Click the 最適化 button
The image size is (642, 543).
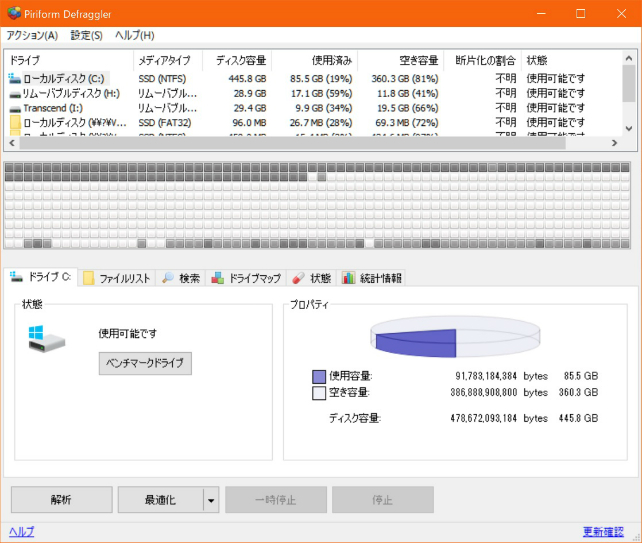pos(160,500)
